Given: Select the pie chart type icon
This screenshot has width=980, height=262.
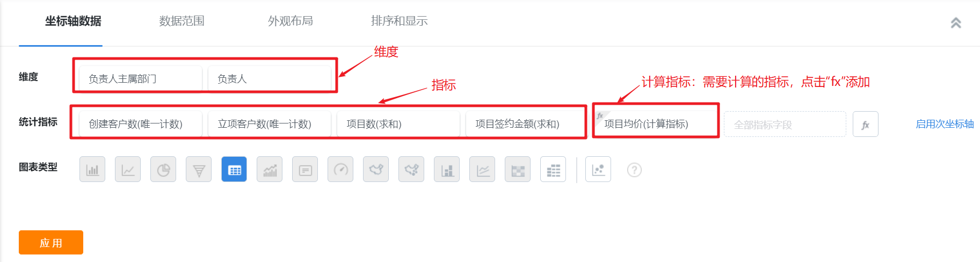Looking at the screenshot, I should [163, 170].
